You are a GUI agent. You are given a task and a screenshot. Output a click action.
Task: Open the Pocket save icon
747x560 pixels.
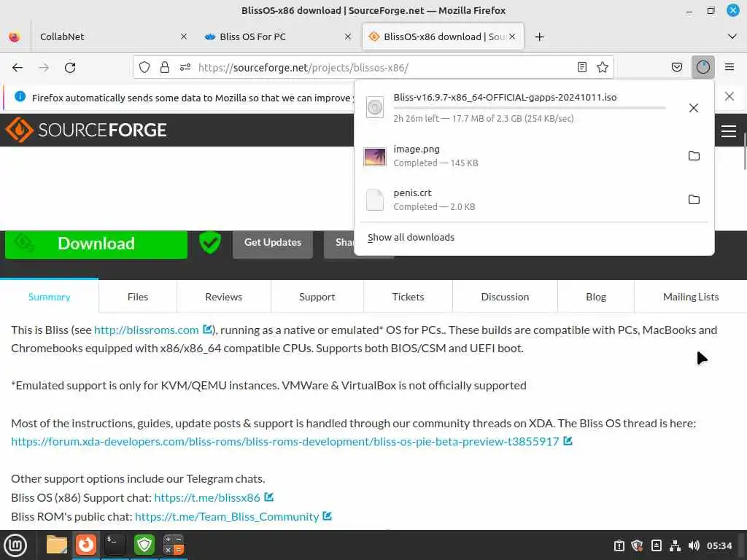coord(676,68)
